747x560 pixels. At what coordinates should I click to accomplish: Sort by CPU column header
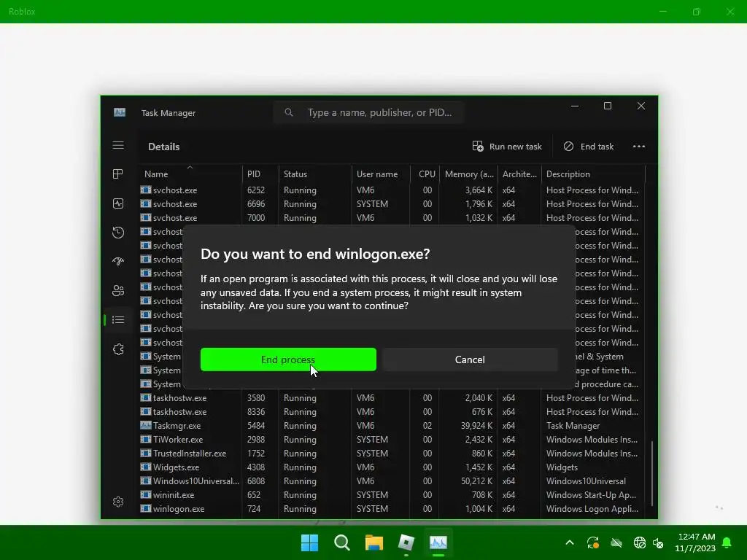(425, 174)
